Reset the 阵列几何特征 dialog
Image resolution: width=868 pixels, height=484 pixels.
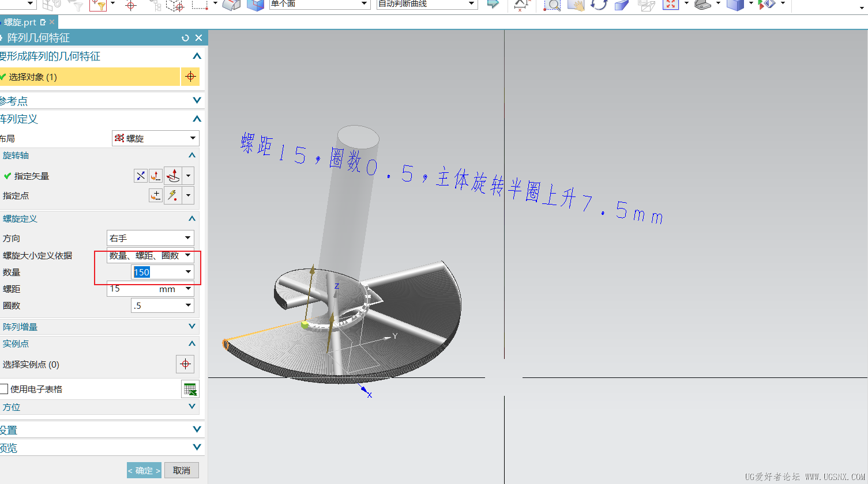(x=185, y=37)
